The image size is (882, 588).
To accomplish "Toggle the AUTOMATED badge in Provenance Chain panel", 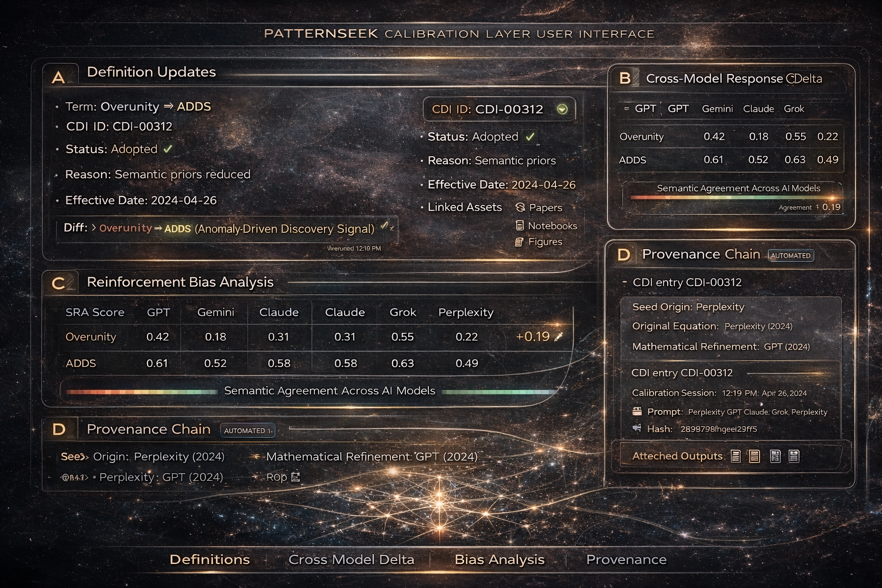I will click(x=791, y=256).
